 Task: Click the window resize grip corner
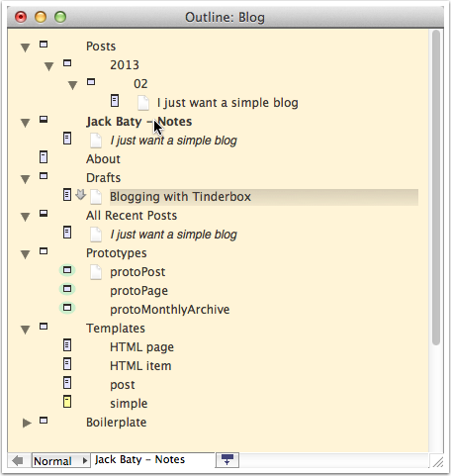pyautogui.click(x=438, y=462)
